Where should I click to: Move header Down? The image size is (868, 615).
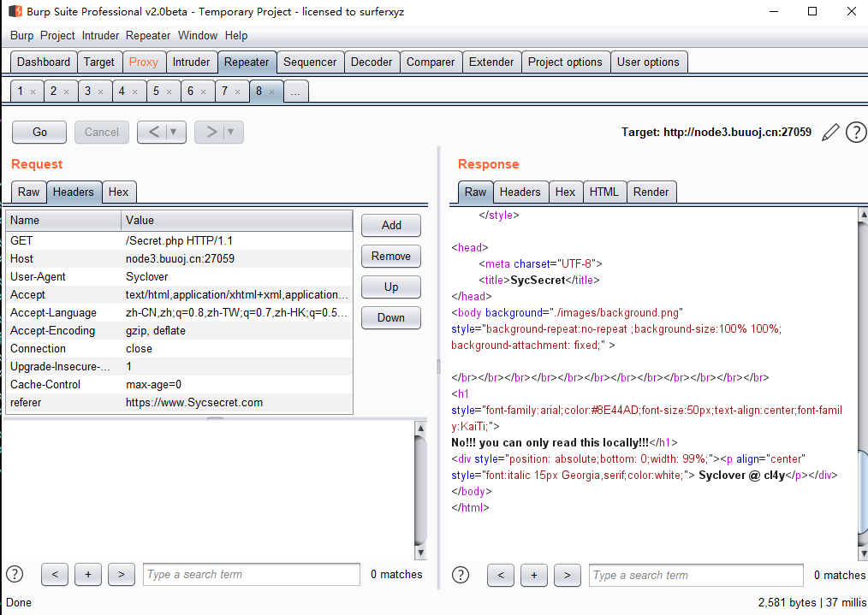391,317
